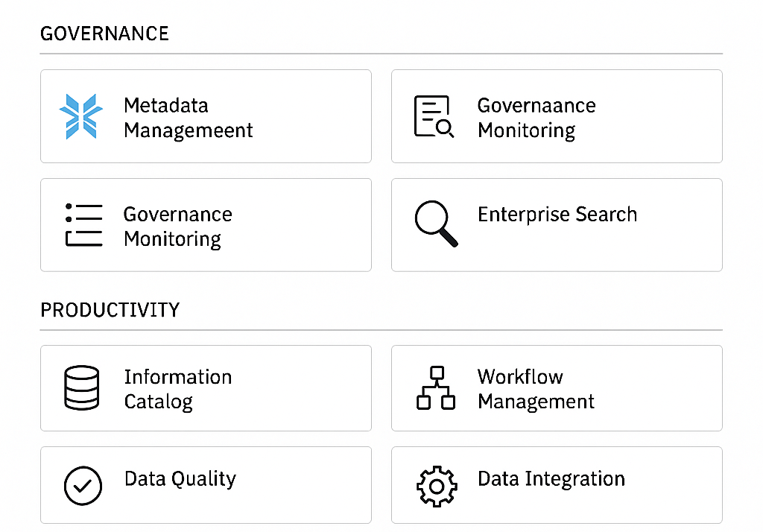Click the GOVERNANCE section heading
This screenshot has height=532, width=763.
coord(104,34)
